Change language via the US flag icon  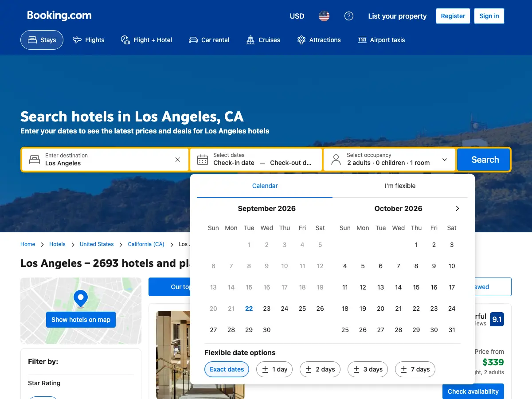(324, 16)
